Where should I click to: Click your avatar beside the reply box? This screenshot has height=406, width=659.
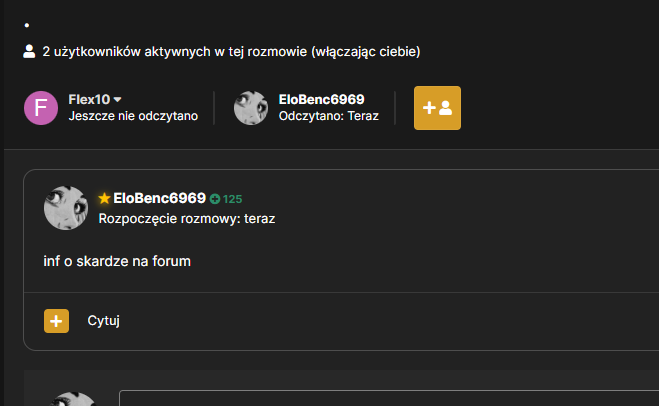(x=71, y=399)
